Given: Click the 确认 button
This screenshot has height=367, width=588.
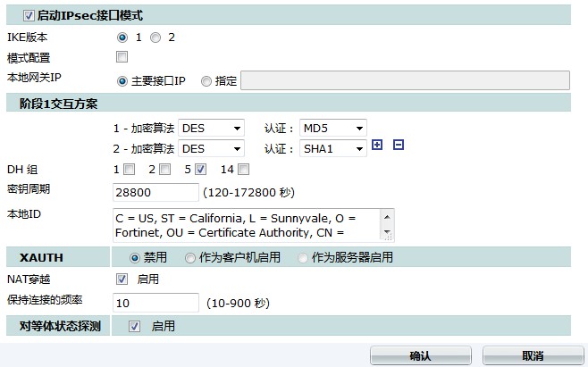Looking at the screenshot, I should coord(420,355).
